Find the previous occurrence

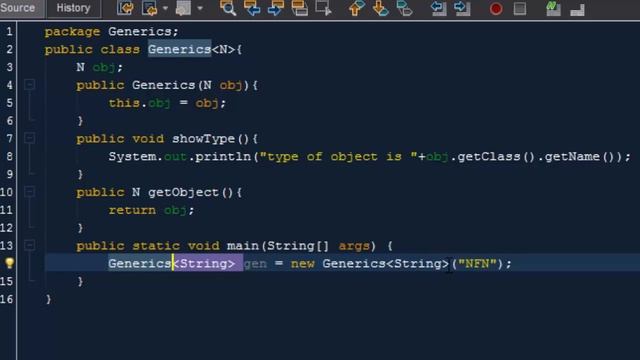pos(252,8)
